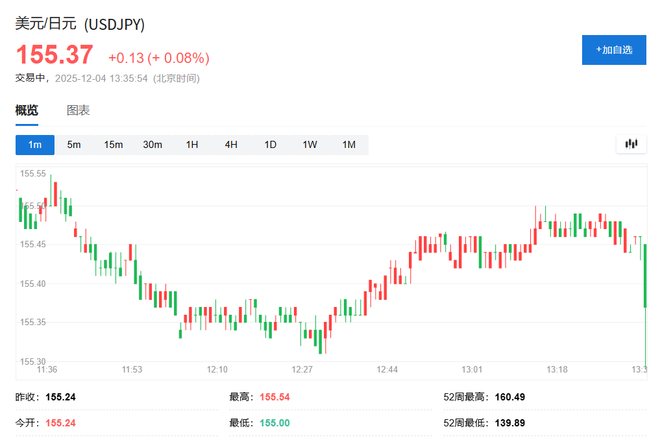
Task: Switch to the 概览 overview tab
Action: pyautogui.click(x=27, y=110)
